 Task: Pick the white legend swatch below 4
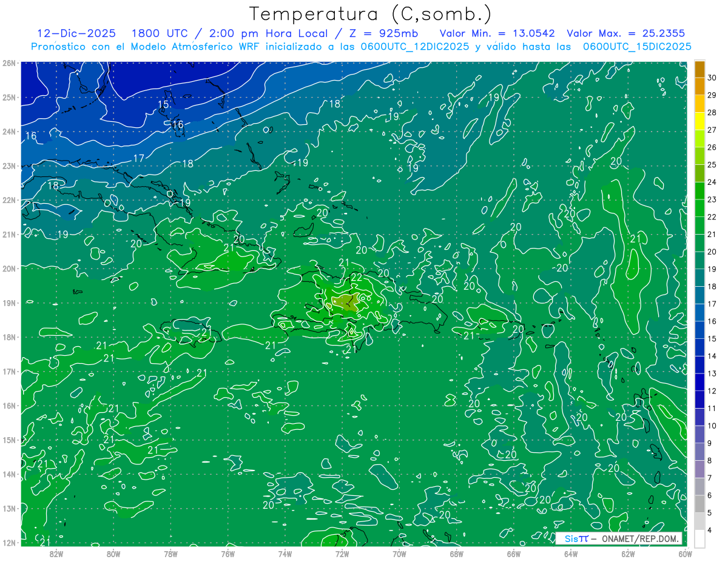pyautogui.click(x=699, y=538)
